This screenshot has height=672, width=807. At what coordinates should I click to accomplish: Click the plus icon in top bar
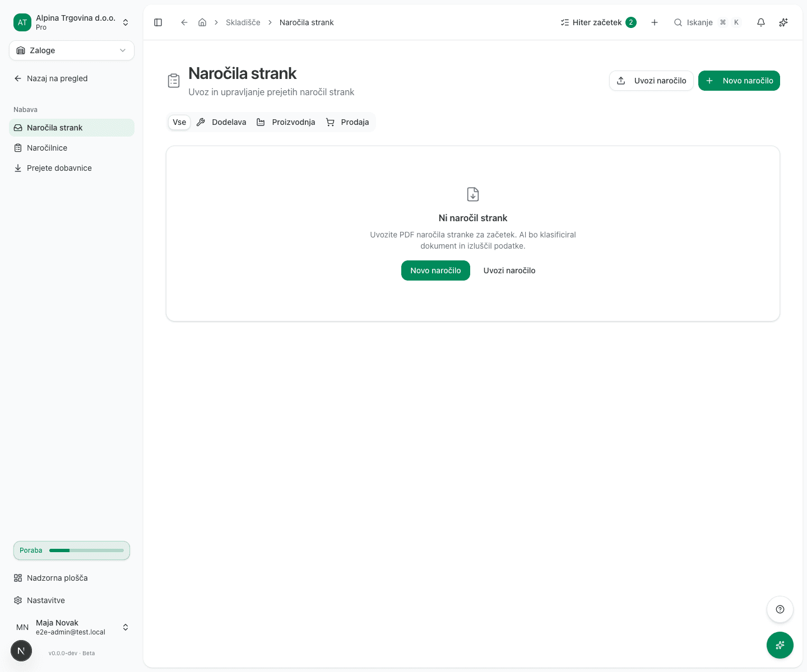[x=655, y=22]
